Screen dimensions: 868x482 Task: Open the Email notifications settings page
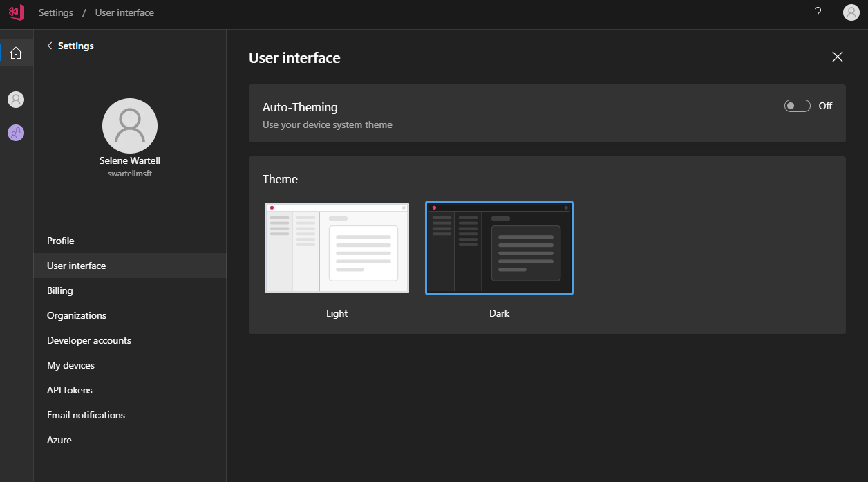(x=130, y=415)
